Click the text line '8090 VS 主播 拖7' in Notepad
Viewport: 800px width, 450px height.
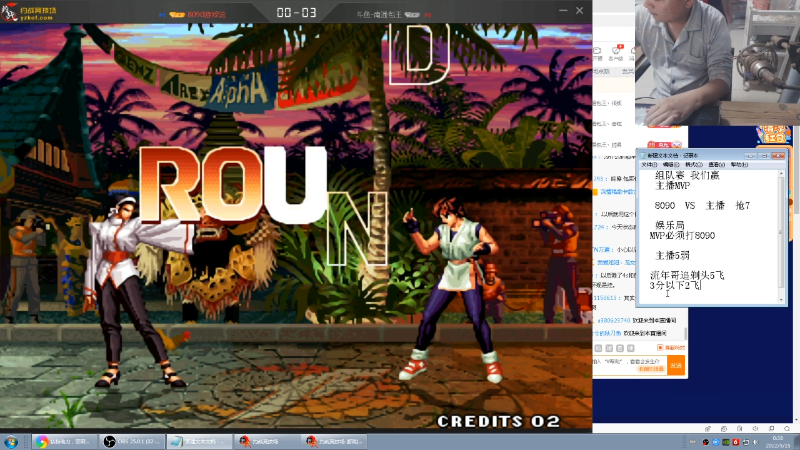(x=702, y=206)
